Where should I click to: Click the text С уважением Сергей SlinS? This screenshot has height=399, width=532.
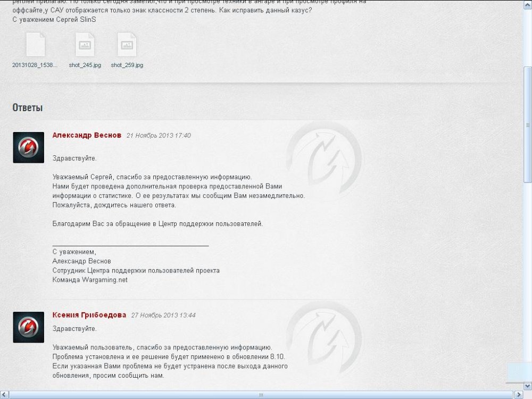pyautogui.click(x=54, y=20)
